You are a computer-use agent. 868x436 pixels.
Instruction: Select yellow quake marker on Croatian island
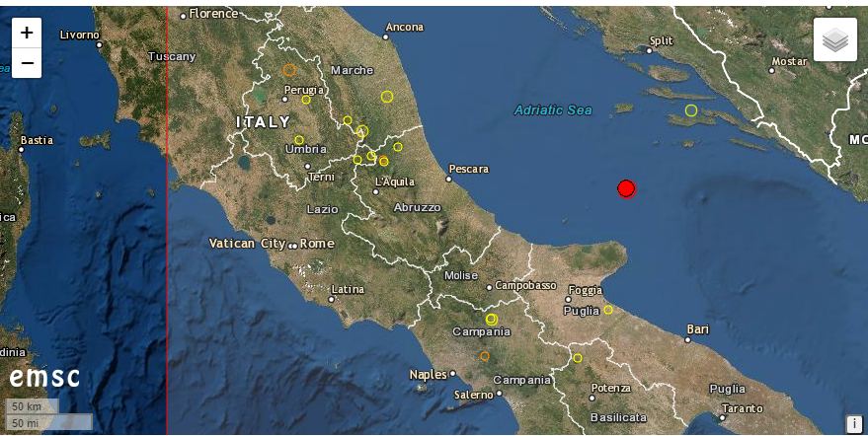click(x=691, y=110)
